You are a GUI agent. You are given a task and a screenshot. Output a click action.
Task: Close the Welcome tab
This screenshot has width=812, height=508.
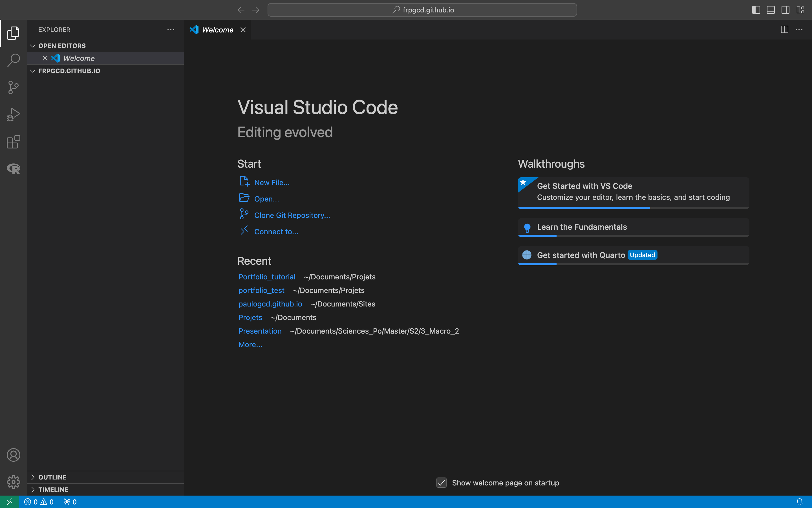(x=243, y=30)
